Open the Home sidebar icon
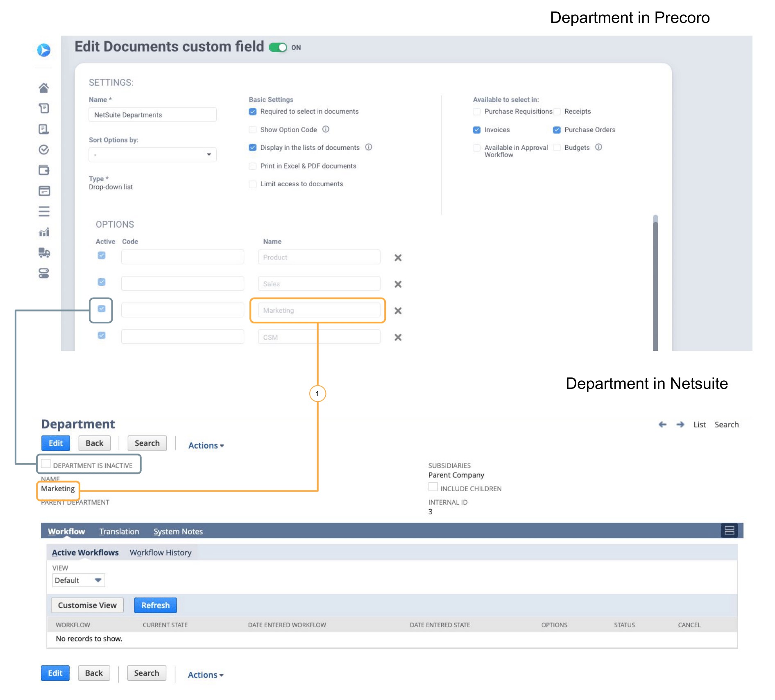Screen dimensions: 775x700 point(44,88)
